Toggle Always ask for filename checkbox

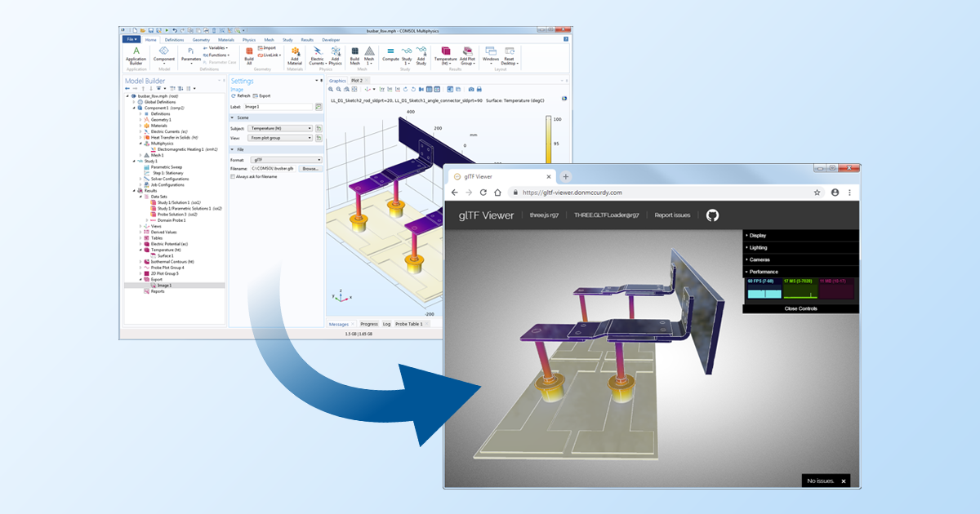(x=233, y=176)
